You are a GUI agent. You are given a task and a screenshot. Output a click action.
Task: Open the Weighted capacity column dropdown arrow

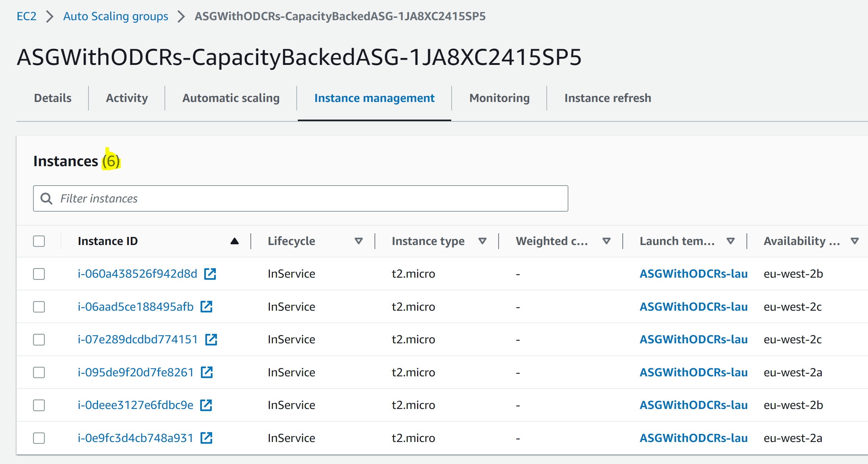(x=607, y=241)
